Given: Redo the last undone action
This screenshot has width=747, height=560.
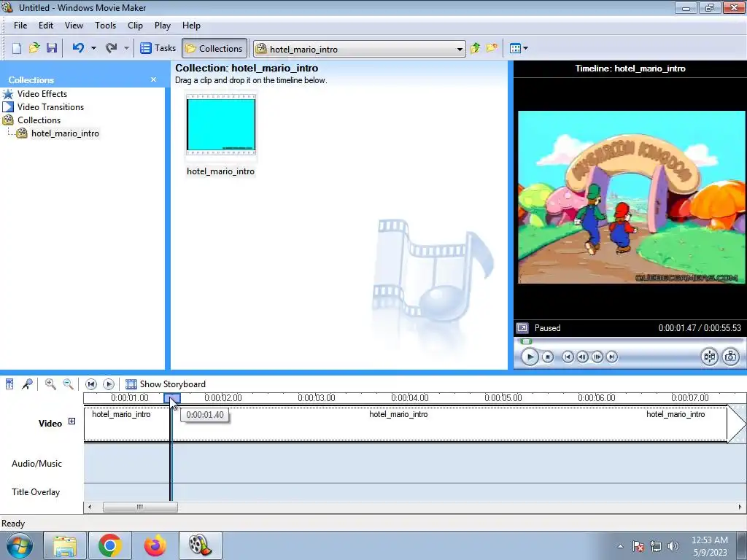Looking at the screenshot, I should [x=111, y=48].
